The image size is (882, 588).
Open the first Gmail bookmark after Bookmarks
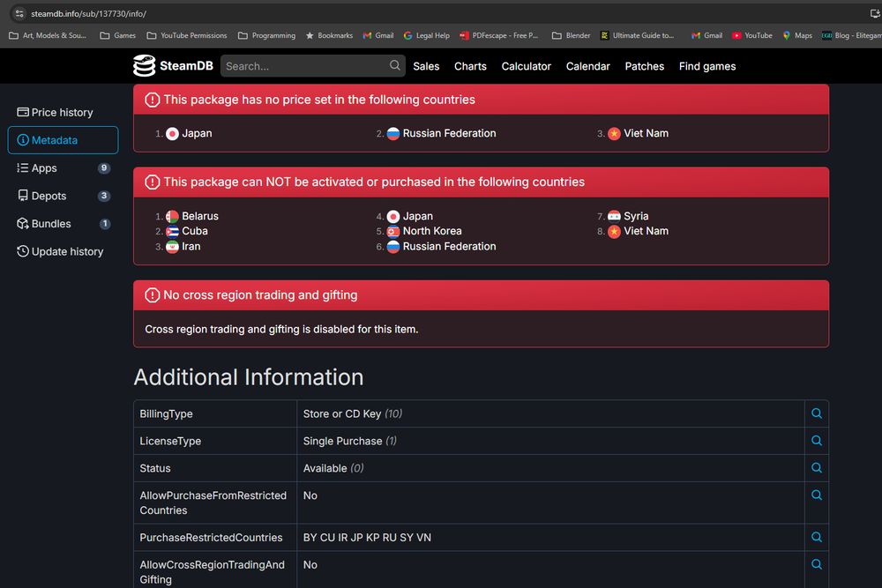click(x=378, y=35)
